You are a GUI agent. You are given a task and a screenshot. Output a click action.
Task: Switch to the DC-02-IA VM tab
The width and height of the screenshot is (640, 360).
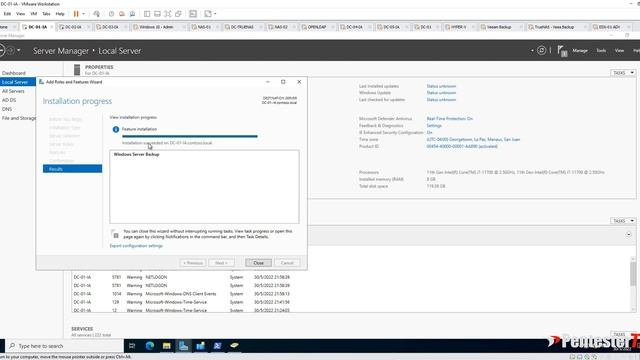(x=73, y=27)
